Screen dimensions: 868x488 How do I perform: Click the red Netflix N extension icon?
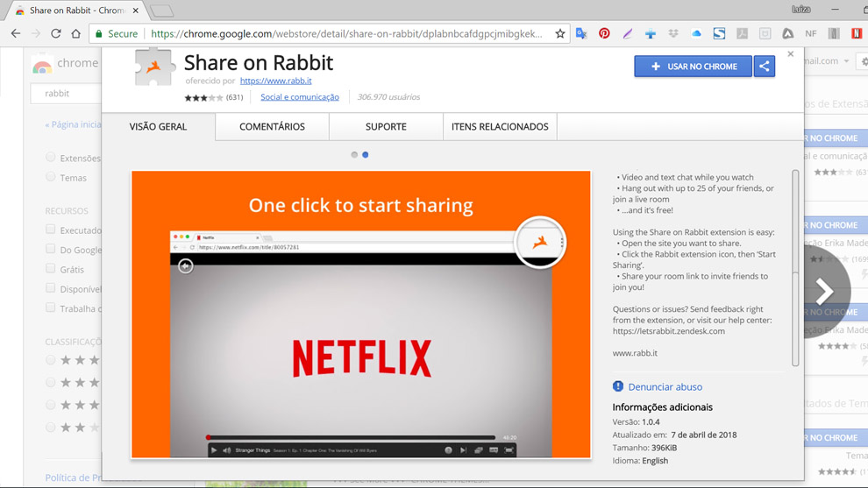point(857,34)
